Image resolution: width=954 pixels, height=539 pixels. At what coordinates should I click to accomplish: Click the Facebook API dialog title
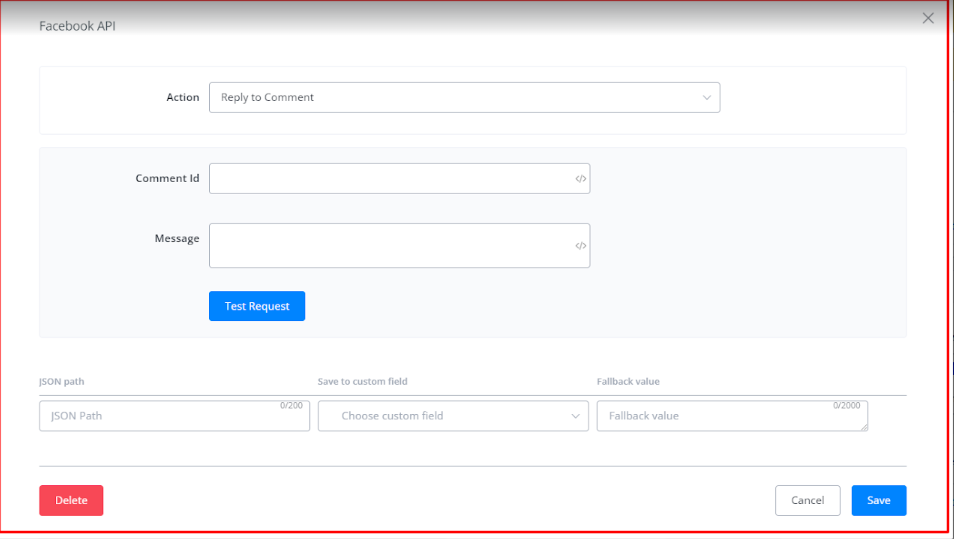coord(78,26)
